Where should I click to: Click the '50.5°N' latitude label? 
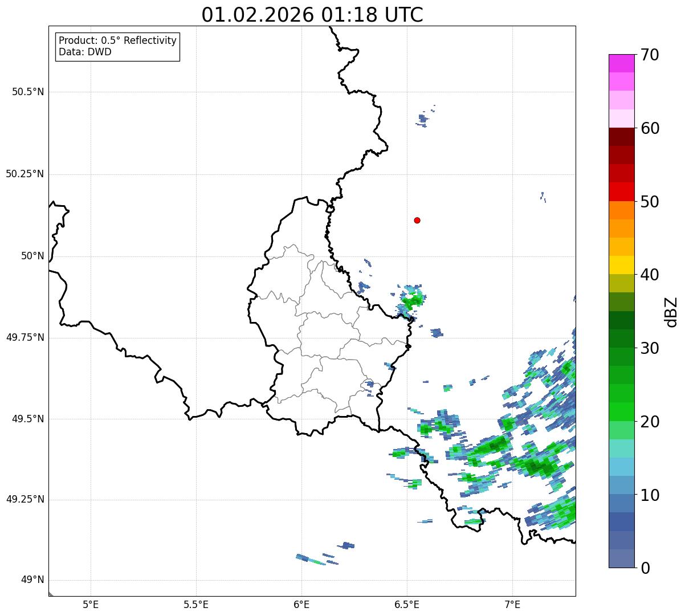pos(28,92)
